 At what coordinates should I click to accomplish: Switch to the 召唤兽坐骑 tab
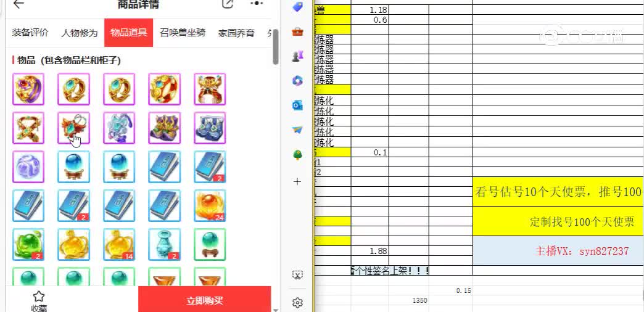183,33
